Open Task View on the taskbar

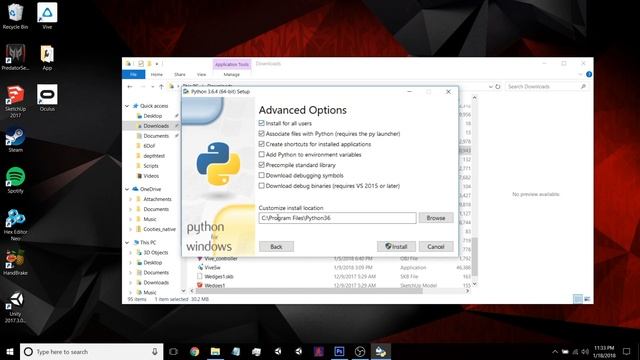pos(173,351)
